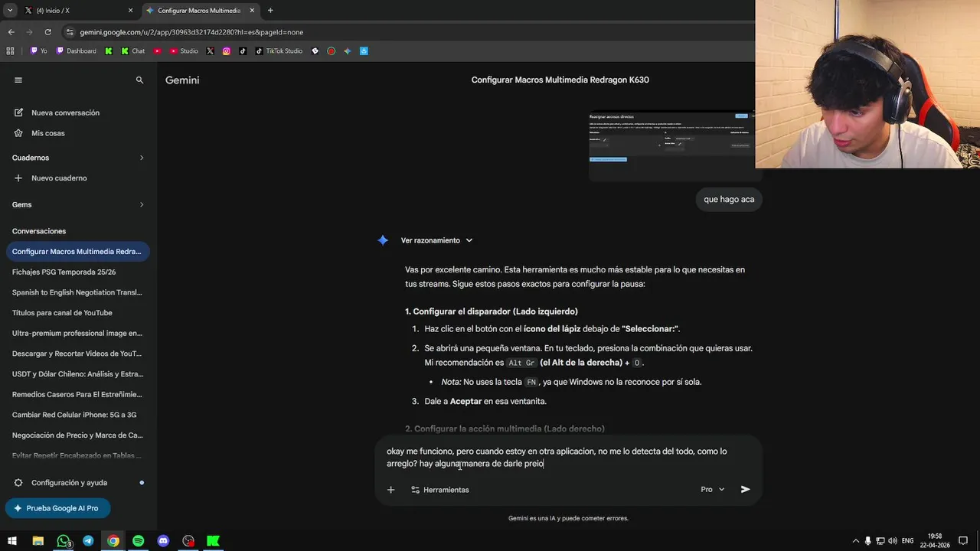Open Telegram from taskbar

point(88,541)
